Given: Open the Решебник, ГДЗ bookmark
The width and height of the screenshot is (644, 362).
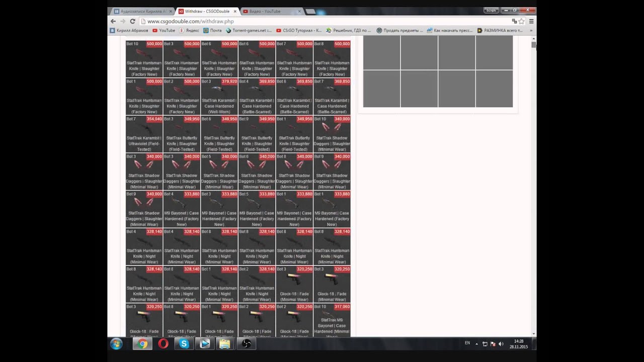Looking at the screenshot, I should click(349, 30).
